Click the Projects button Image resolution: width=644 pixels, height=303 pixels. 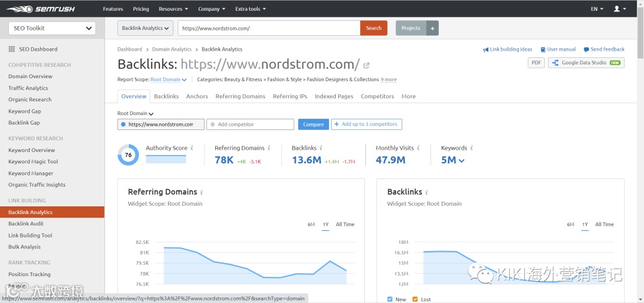click(x=411, y=28)
